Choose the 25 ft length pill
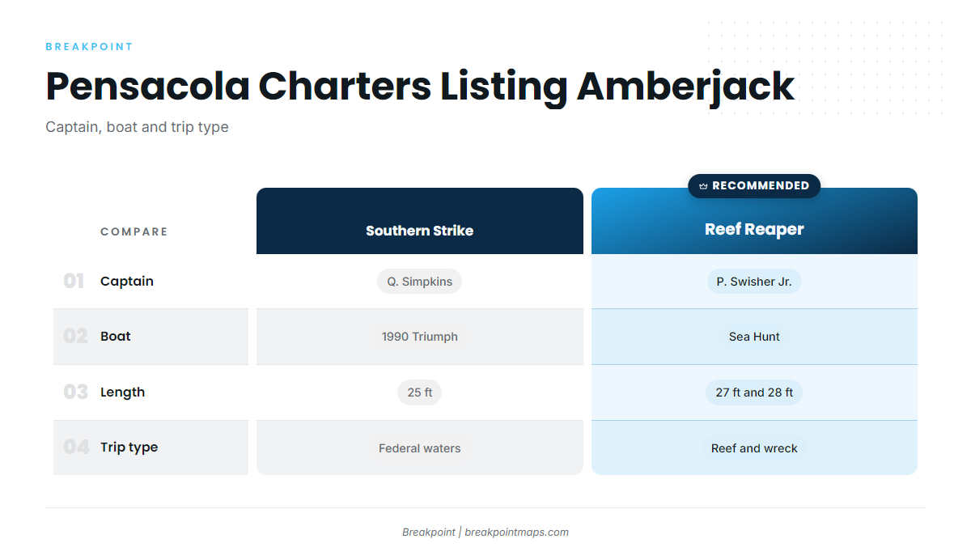 click(x=419, y=392)
